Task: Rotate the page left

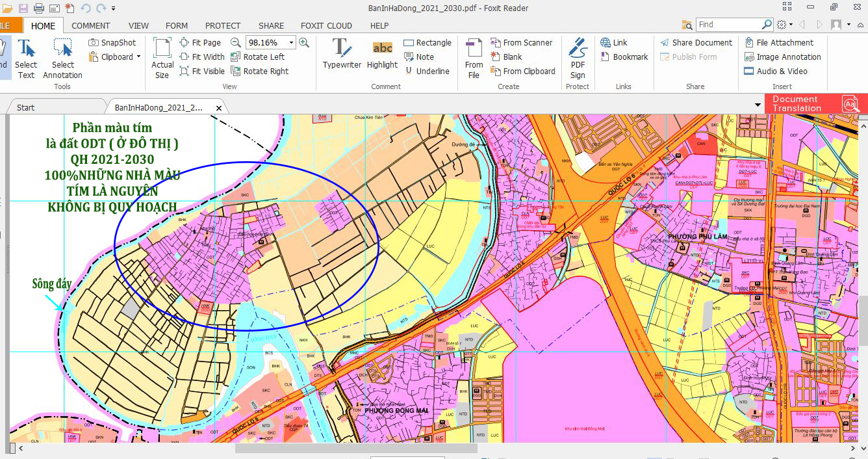Action: point(258,57)
